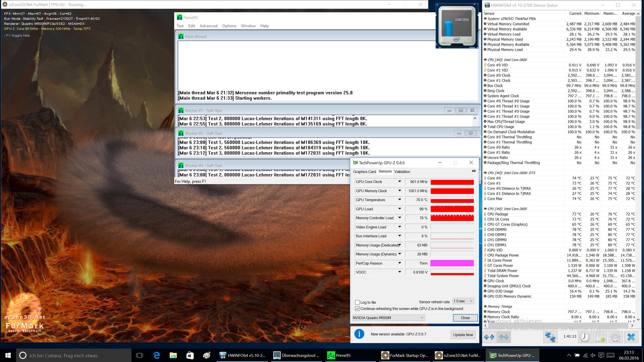
Task: Toggle Log to file checkbox in GPU-Z
Action: click(357, 302)
